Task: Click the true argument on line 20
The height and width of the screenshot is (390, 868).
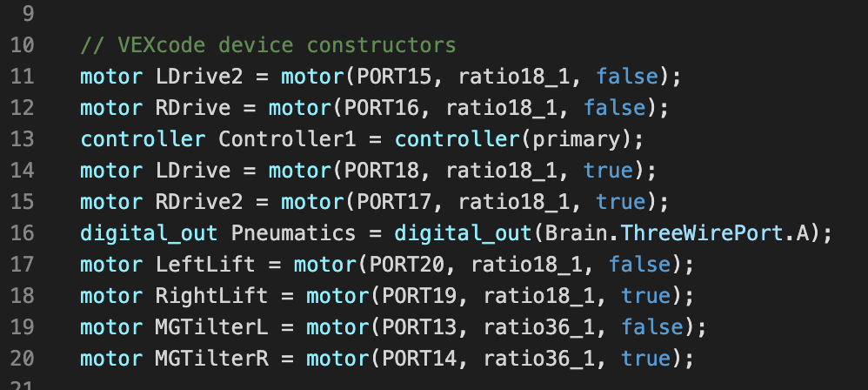Action: (x=646, y=359)
